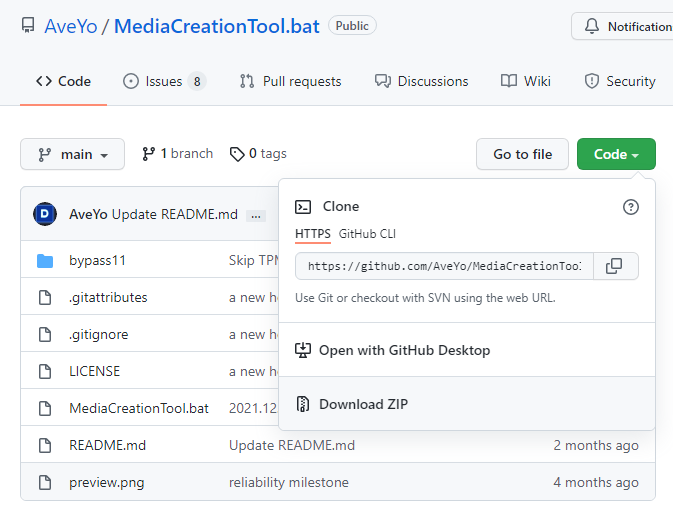
Task: Click the Clone help question-mark icon
Action: click(631, 207)
